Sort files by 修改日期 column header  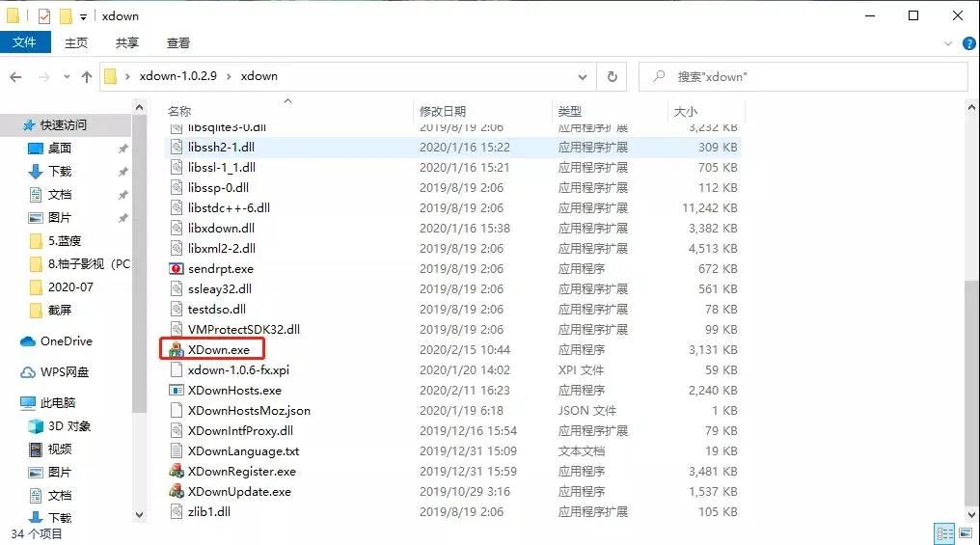[442, 112]
